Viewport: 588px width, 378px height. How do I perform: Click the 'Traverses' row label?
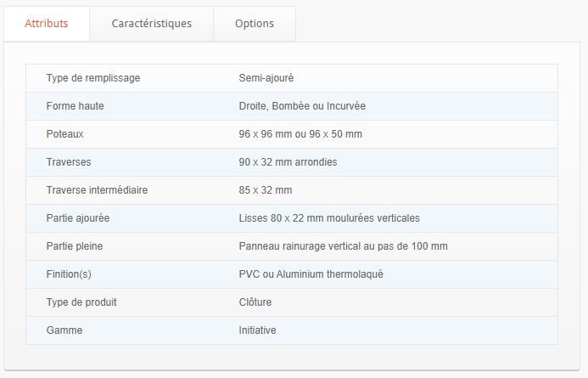click(x=69, y=161)
